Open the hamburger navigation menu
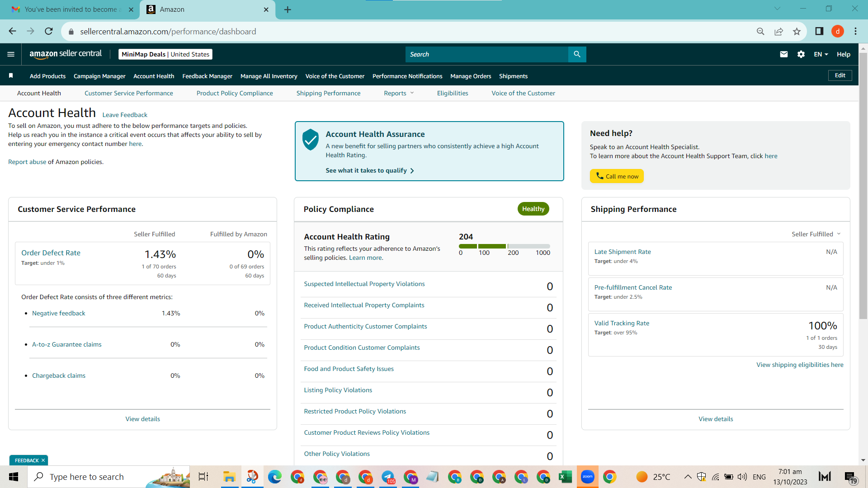868x488 pixels. point(11,54)
